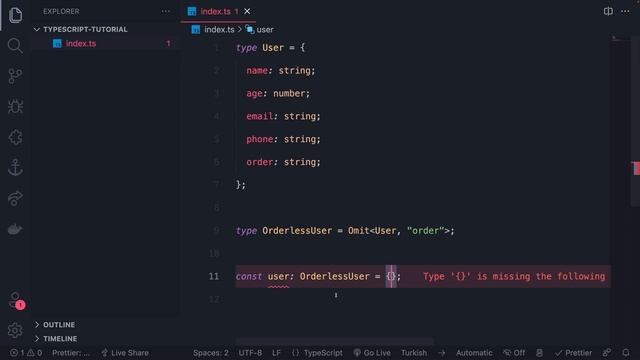
Task: Click the user symbol in breadcrumb
Action: pos(264,29)
